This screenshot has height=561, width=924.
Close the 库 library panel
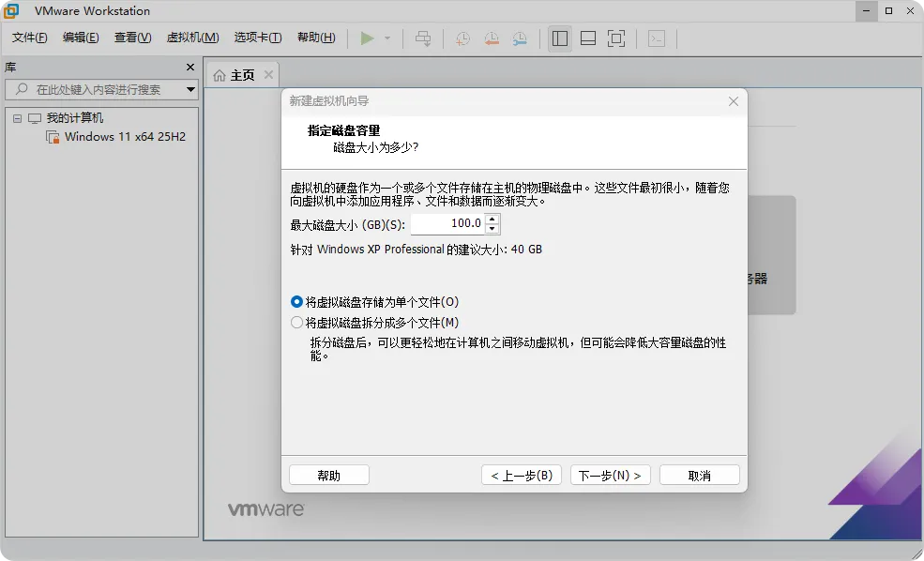click(190, 68)
